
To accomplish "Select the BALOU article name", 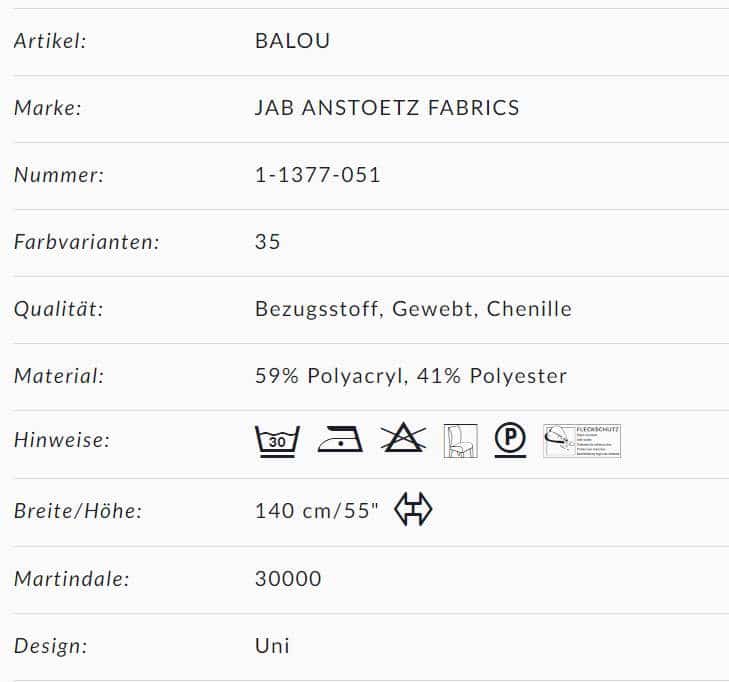I will [292, 41].
